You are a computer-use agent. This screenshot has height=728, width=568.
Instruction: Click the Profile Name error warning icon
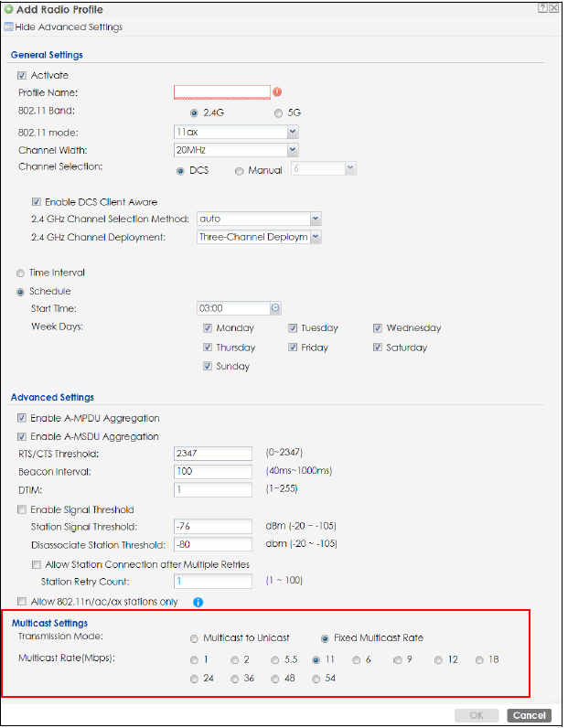pos(277,92)
